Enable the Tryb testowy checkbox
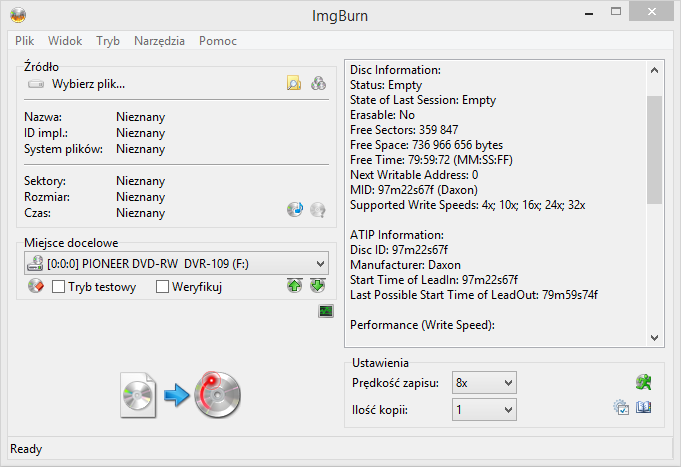 click(x=58, y=287)
